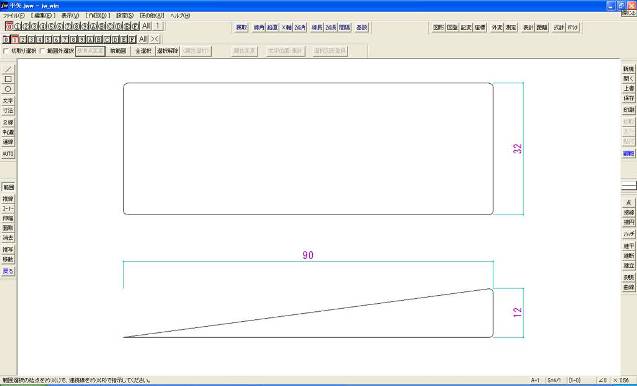Click the ×0.56 zoom factor in status bar
Viewport: 637px width, 386px height.
pos(621,380)
